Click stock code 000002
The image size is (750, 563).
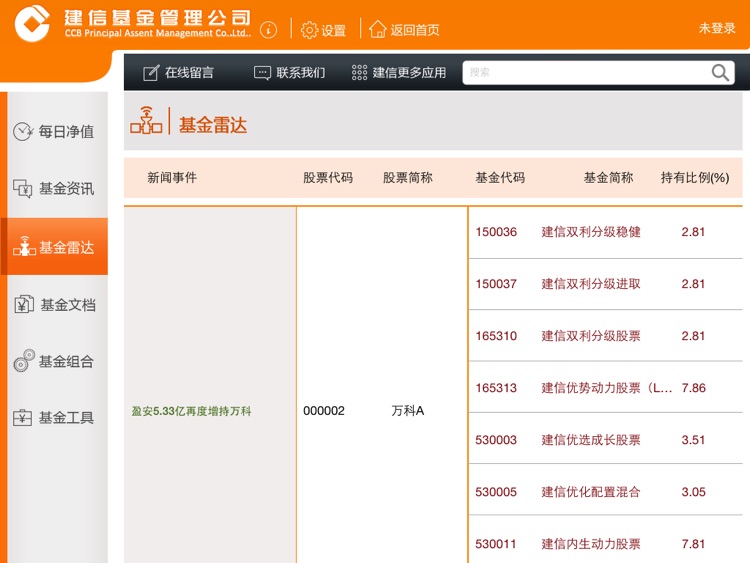[324, 411]
